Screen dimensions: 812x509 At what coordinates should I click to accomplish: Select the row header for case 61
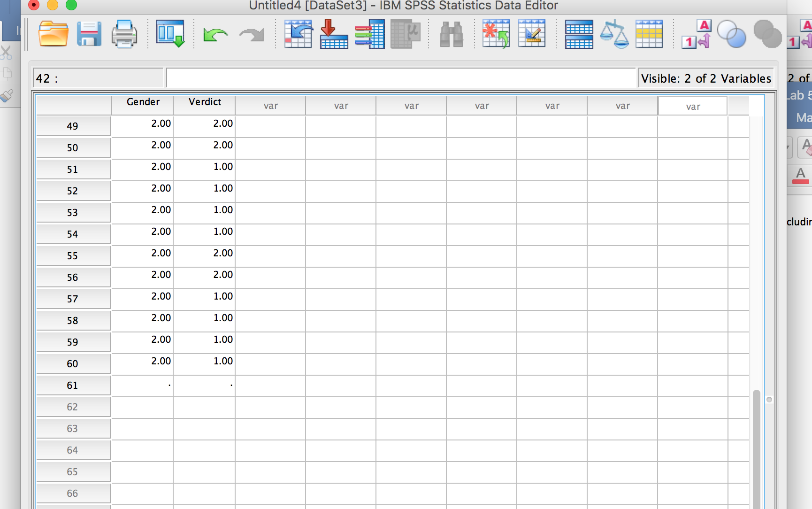73,385
